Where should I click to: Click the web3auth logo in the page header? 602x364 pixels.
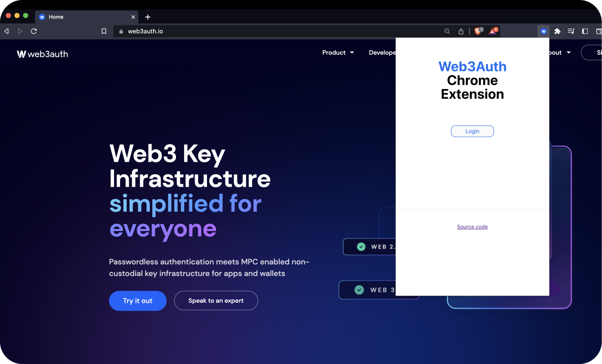pyautogui.click(x=42, y=54)
